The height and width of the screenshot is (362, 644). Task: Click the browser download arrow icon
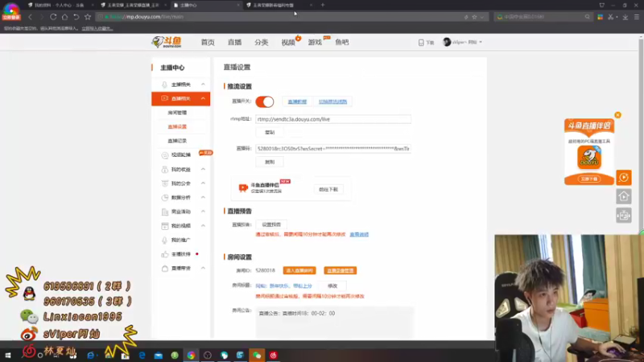pyautogui.click(x=625, y=17)
